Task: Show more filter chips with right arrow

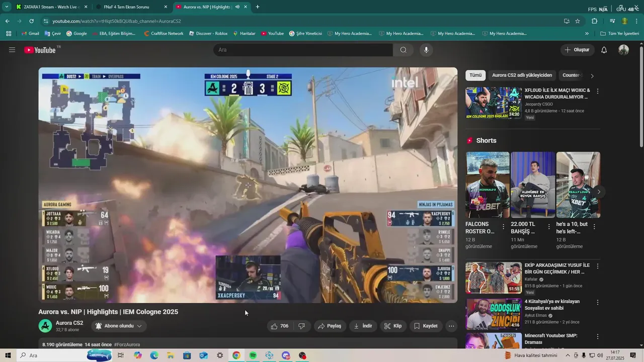Action: point(592,76)
